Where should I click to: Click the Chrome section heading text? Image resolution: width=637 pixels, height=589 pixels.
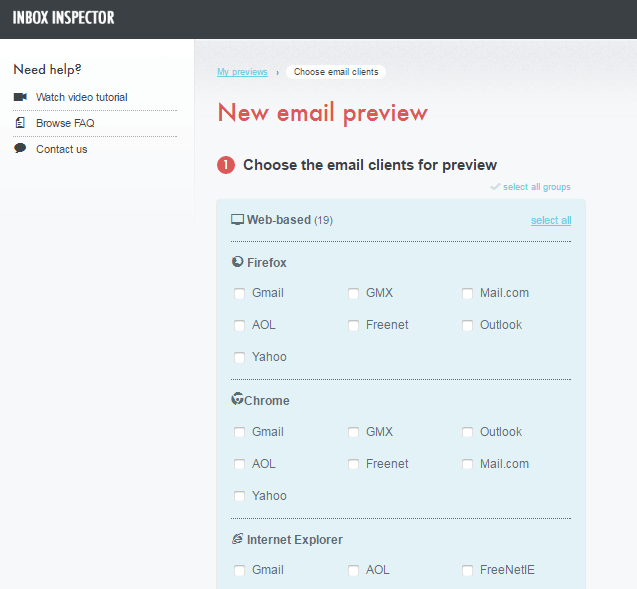pyautogui.click(x=266, y=401)
